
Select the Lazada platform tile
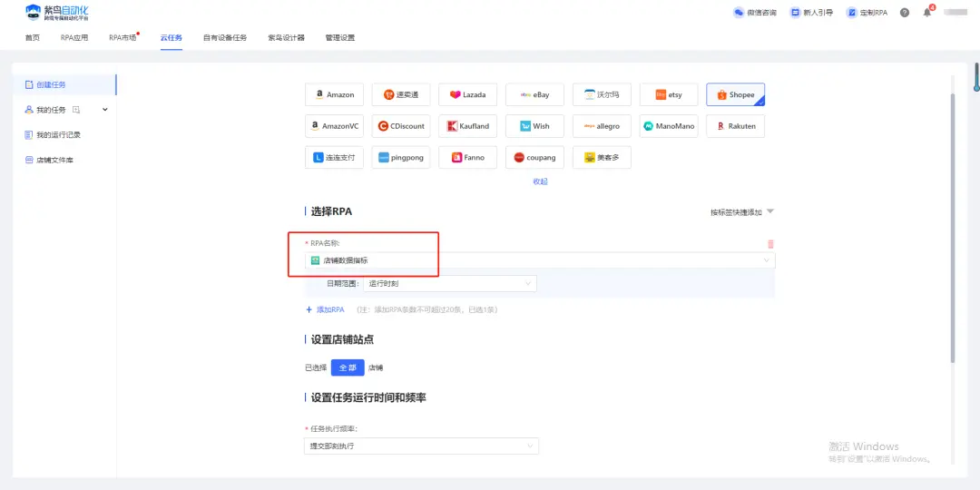click(467, 94)
